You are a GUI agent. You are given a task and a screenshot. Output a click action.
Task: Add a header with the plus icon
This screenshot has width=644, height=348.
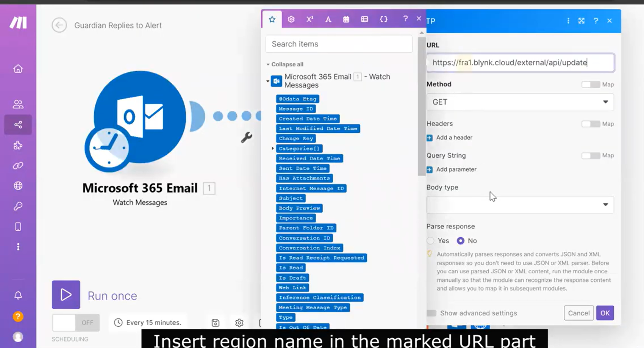pos(430,138)
